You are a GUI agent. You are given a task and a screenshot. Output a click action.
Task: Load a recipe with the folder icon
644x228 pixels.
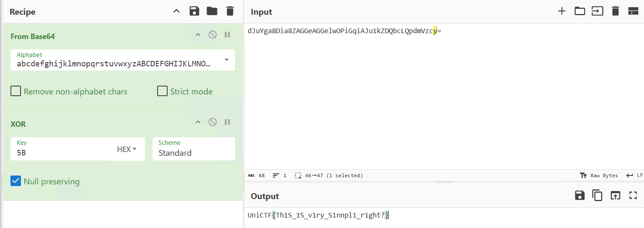pyautogui.click(x=212, y=11)
